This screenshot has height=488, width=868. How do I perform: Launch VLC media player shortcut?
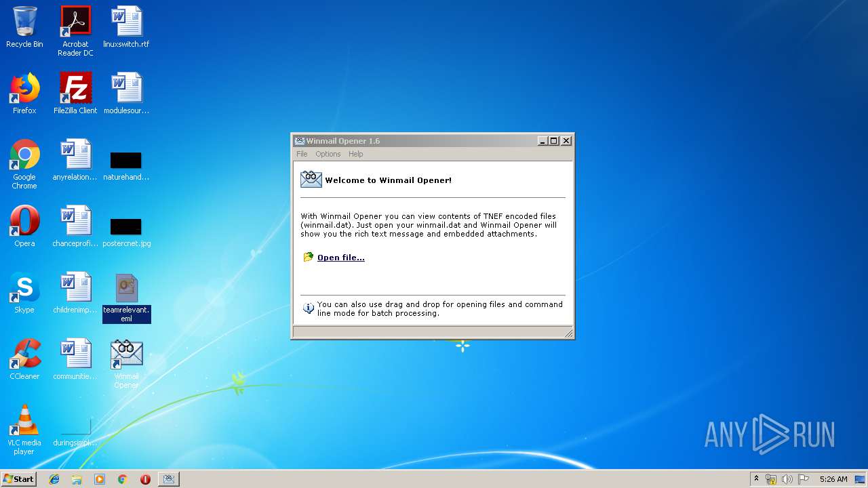pos(24,430)
